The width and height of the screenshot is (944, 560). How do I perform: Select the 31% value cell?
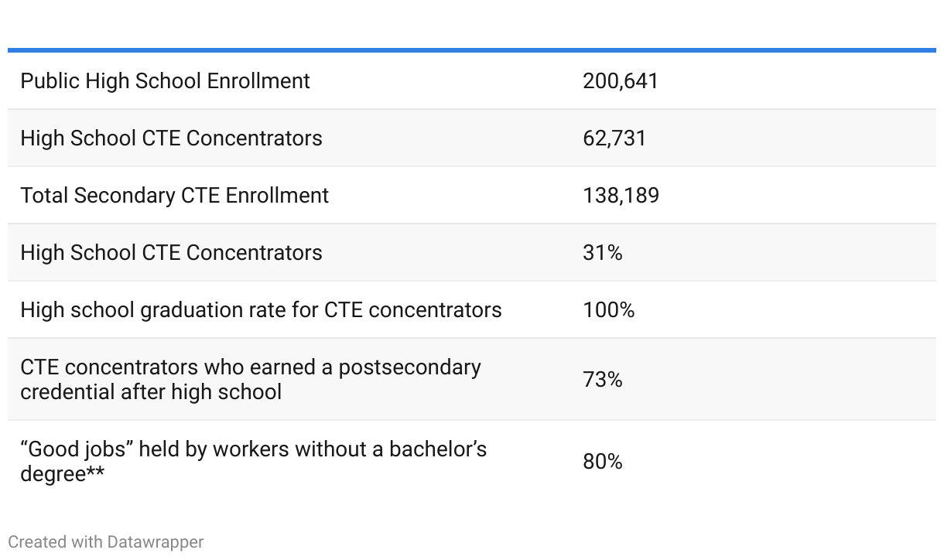(x=602, y=253)
